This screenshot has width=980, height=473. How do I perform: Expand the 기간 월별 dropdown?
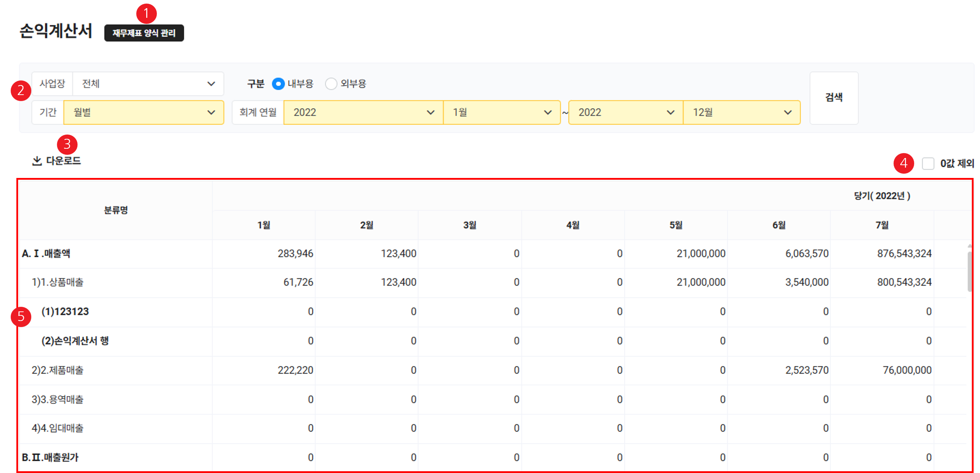(143, 112)
